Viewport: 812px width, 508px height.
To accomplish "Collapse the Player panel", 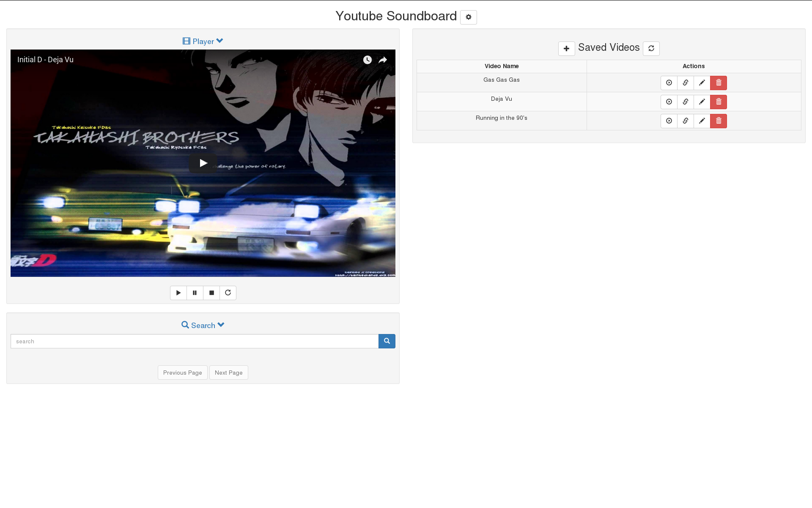I will [203, 41].
